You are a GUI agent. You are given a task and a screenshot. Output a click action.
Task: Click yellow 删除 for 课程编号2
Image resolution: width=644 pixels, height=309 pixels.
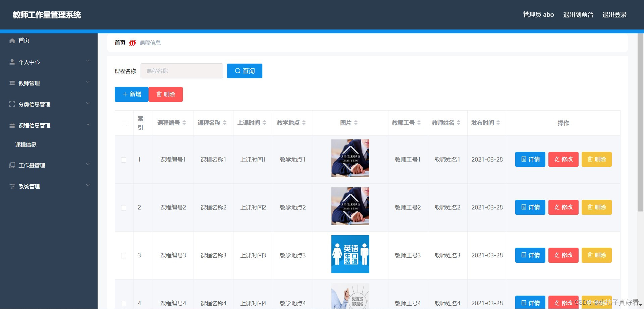(x=596, y=207)
